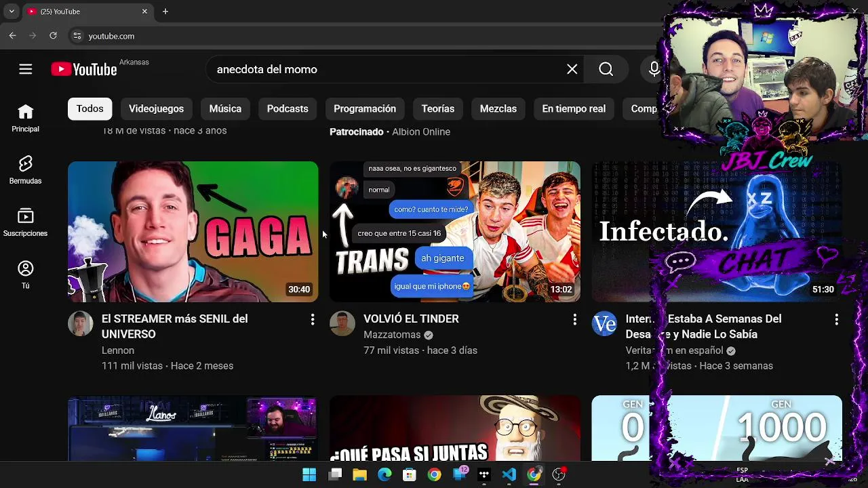The image size is (868, 488).
Task: Open the Veritasium channel avatar
Action: click(604, 324)
